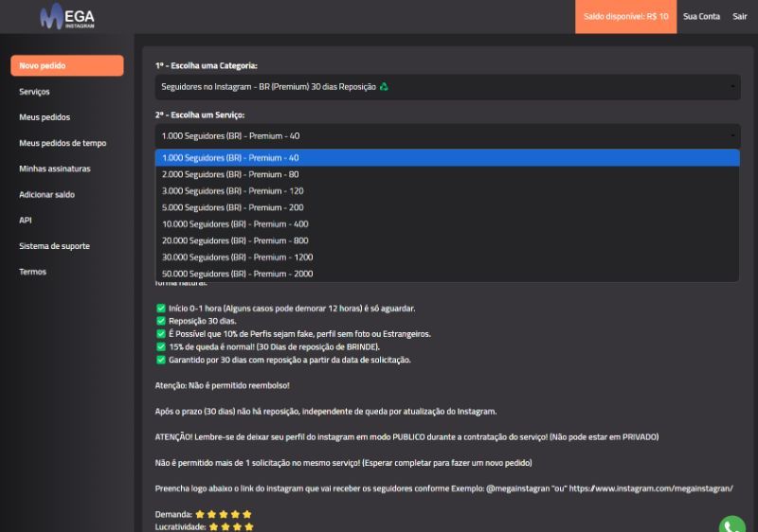The height and width of the screenshot is (532, 758).
Task: Go to Minhas assinaturas
Action: (x=55, y=168)
